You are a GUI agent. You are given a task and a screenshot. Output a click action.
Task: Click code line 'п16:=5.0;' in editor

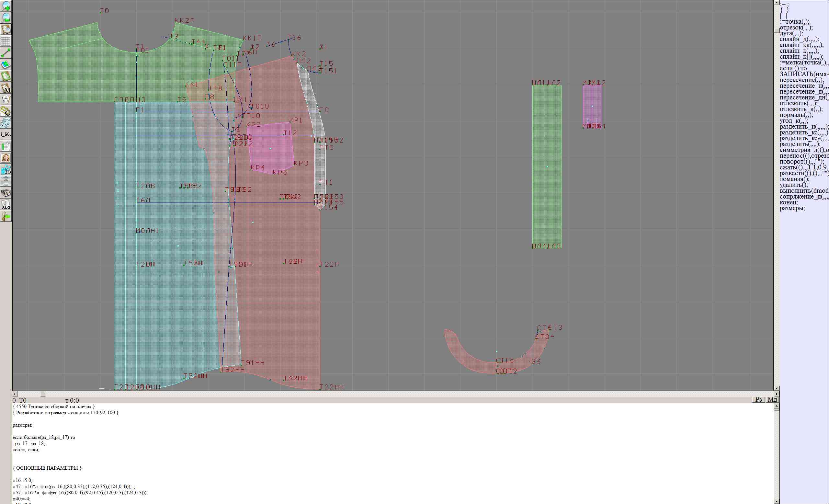coord(23,480)
